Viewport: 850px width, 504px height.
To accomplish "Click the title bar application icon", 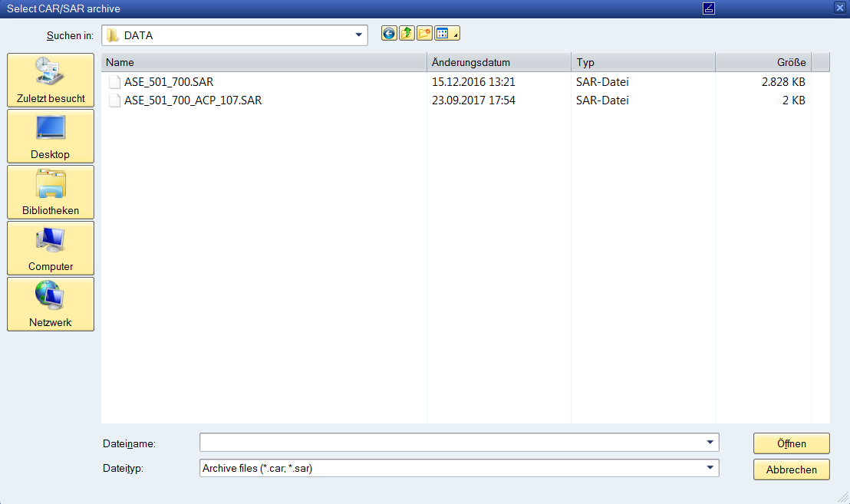I will pyautogui.click(x=708, y=8).
